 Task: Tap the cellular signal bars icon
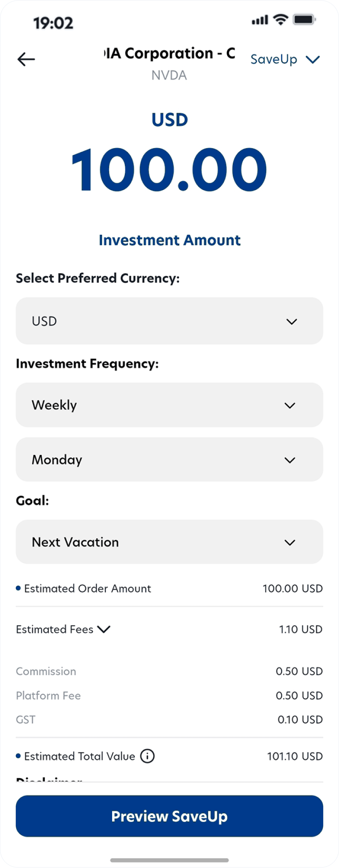(260, 20)
